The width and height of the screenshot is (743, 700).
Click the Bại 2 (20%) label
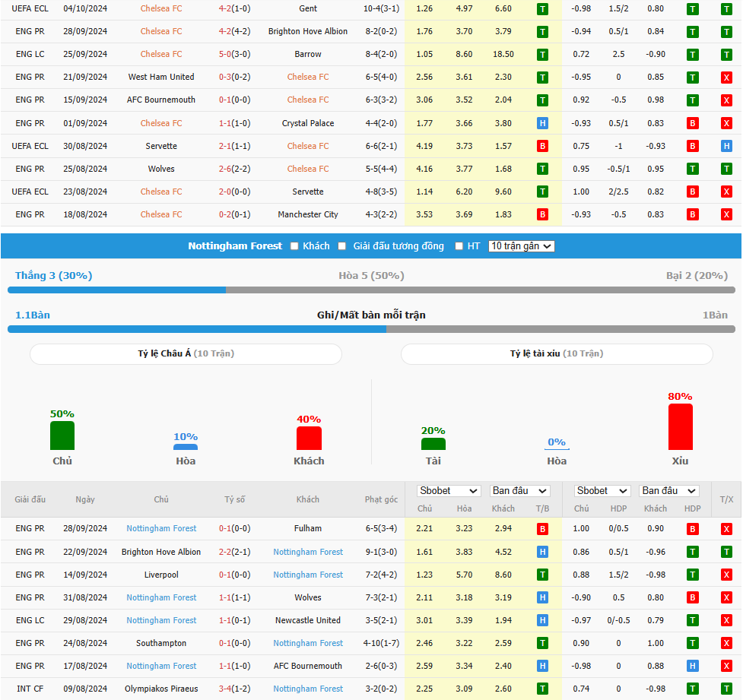(x=697, y=276)
